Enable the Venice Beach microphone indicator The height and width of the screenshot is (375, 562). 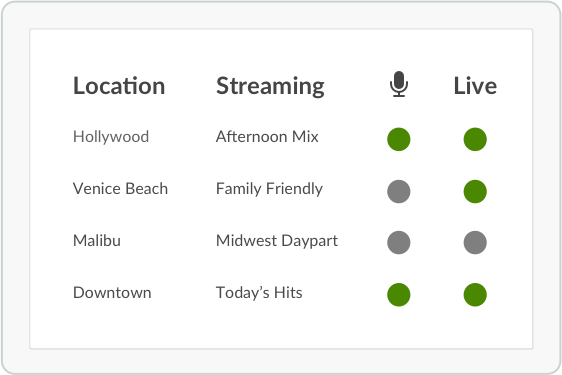tap(399, 191)
